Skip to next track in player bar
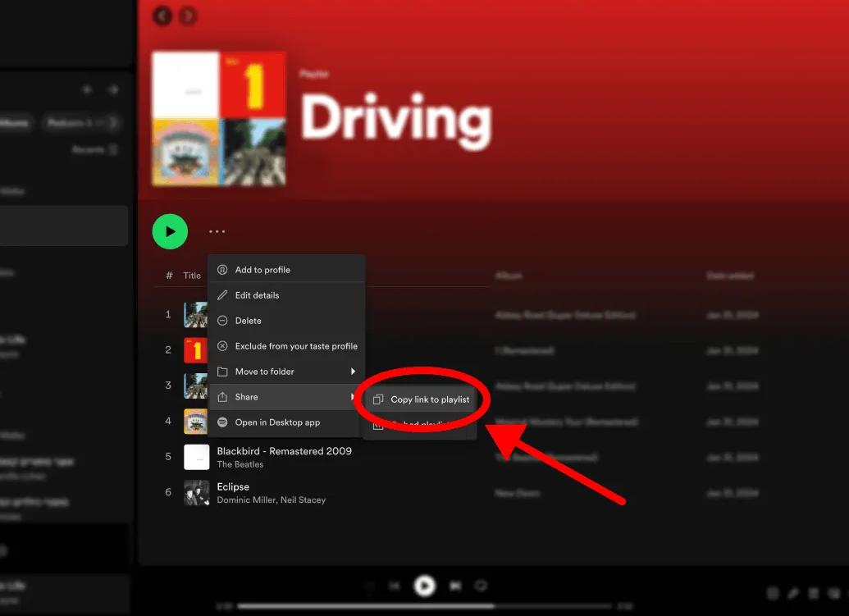 click(x=455, y=586)
